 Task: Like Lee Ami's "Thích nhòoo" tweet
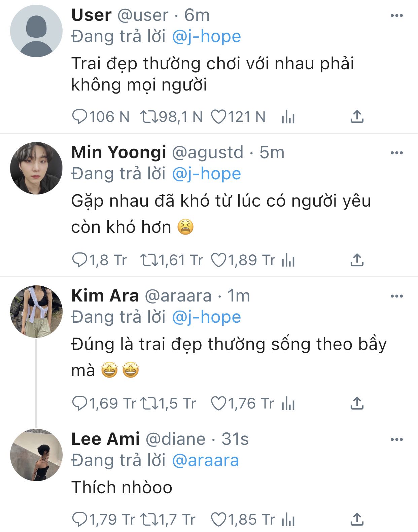coord(218,520)
